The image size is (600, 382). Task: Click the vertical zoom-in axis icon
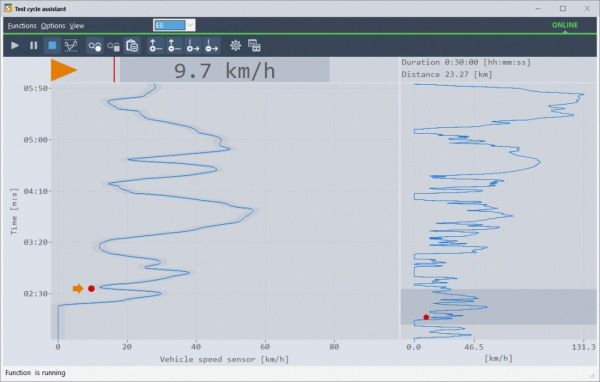point(155,46)
